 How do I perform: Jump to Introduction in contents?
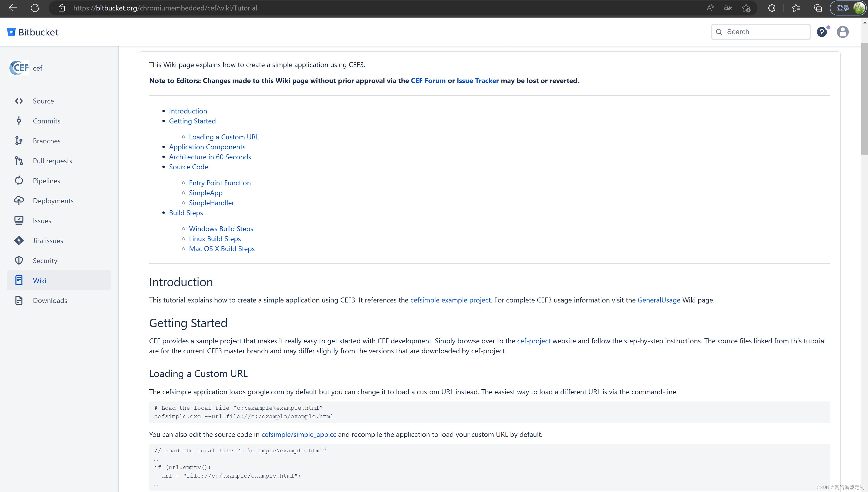point(188,111)
